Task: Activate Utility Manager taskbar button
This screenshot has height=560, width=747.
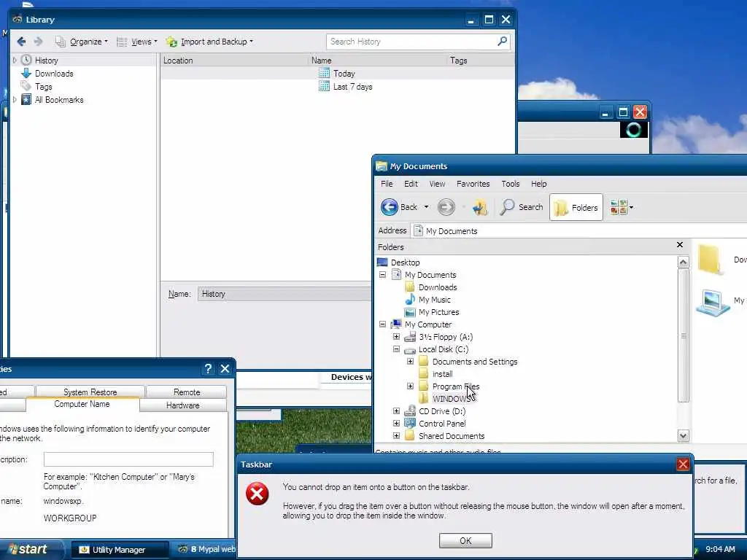Action: (x=119, y=550)
